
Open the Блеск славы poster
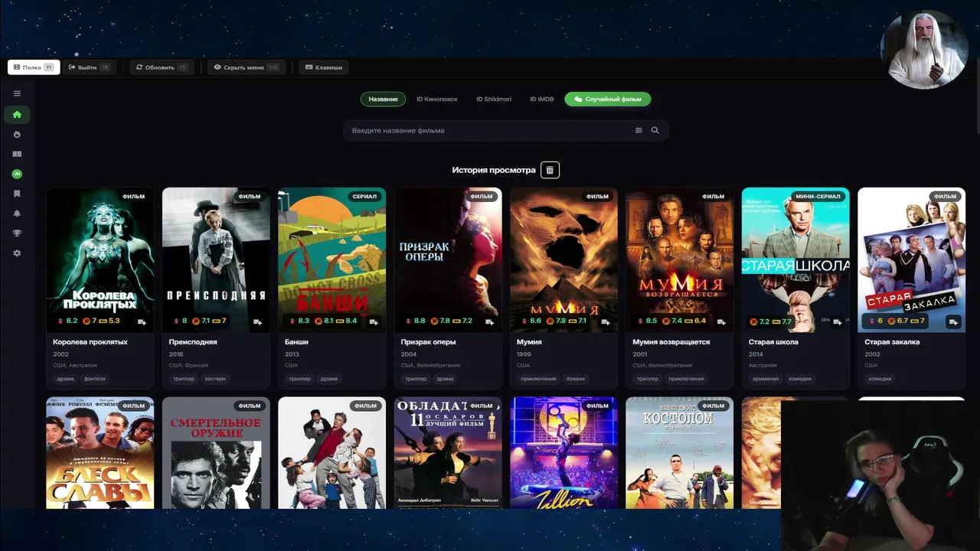click(100, 452)
